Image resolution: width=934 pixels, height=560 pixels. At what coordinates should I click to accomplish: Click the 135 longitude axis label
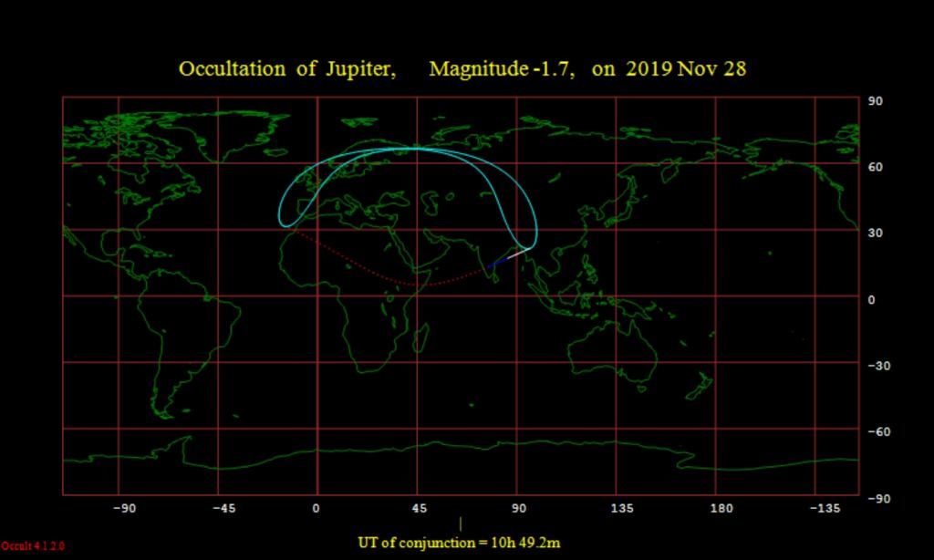[x=621, y=507]
